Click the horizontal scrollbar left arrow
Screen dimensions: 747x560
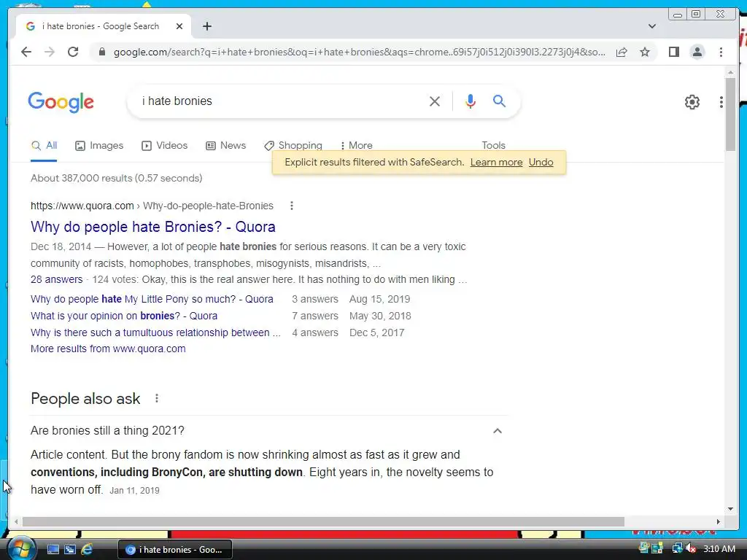(x=16, y=522)
